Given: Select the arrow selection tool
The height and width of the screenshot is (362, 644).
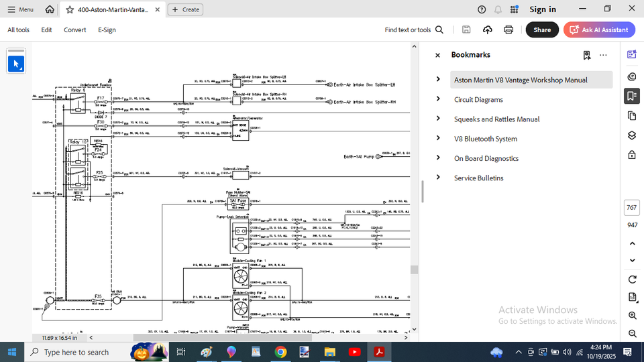Looking at the screenshot, I should 16,64.
